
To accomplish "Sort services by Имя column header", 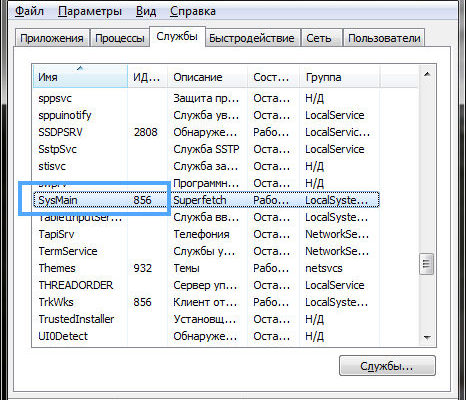I will pos(80,77).
